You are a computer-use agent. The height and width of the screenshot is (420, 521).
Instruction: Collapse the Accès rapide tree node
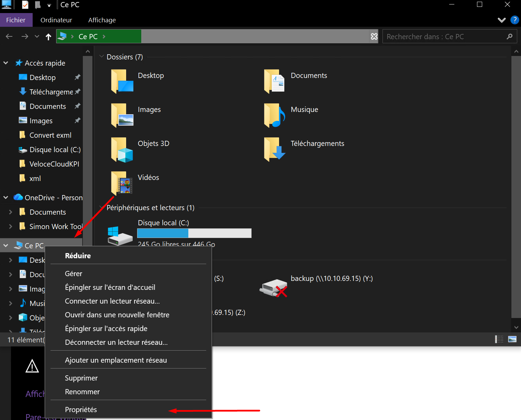[x=6, y=63]
